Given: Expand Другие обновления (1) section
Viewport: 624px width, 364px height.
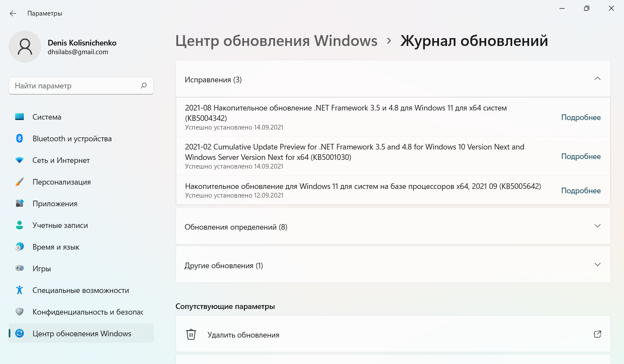Looking at the screenshot, I should point(598,265).
